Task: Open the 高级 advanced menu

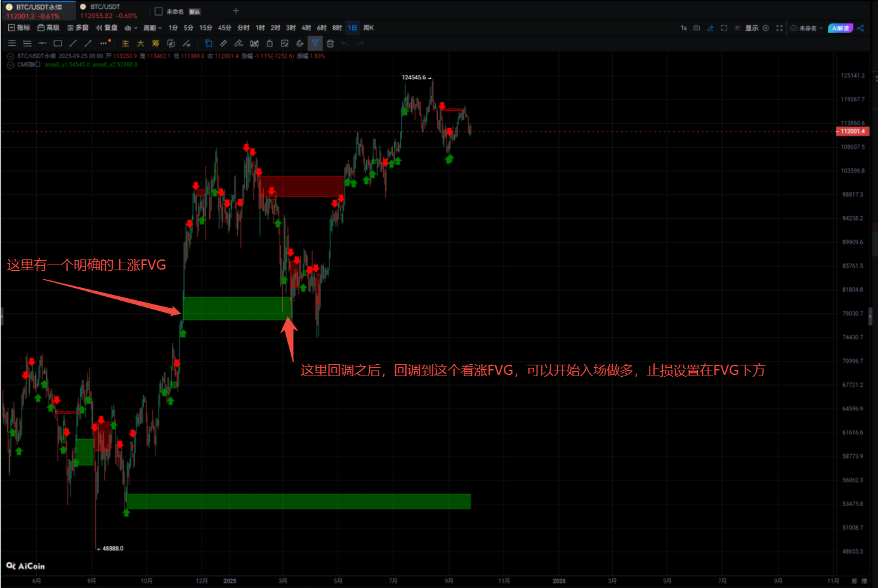Action: (48, 28)
